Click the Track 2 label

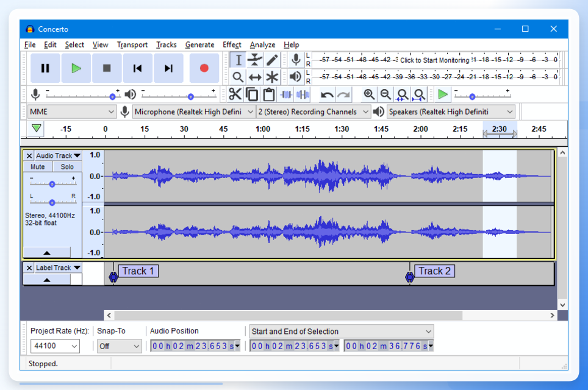(x=434, y=271)
